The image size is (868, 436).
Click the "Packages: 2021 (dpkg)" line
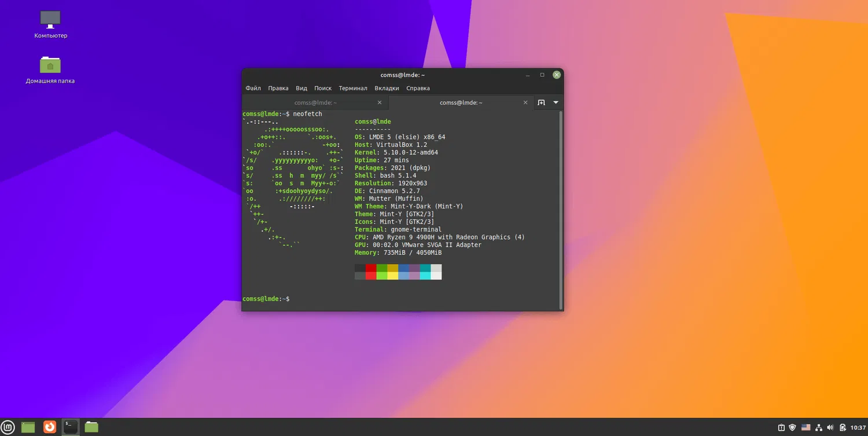[x=393, y=168]
